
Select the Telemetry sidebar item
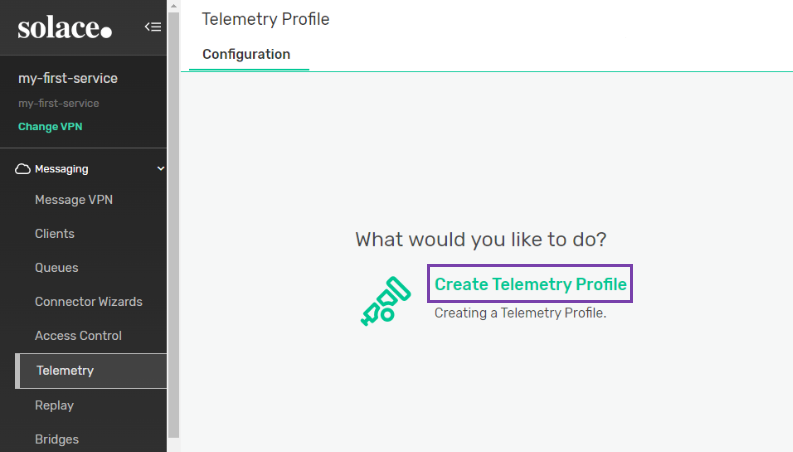tap(65, 371)
